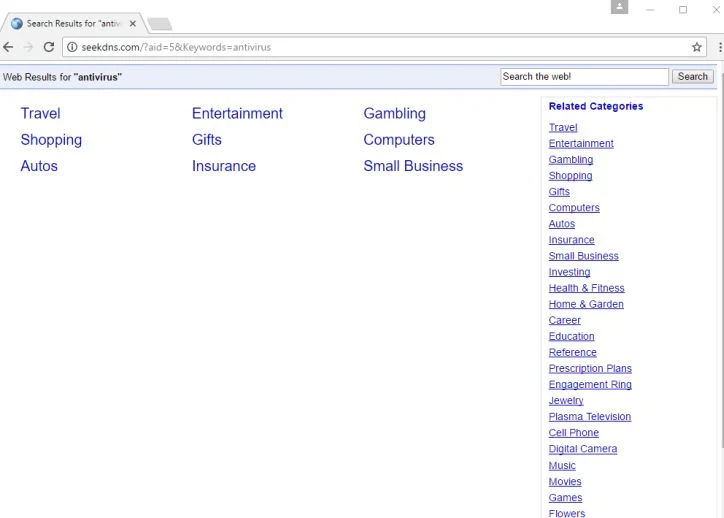Open the Digital Camera related category
Viewport: 724px width, 518px height.
[x=582, y=449]
